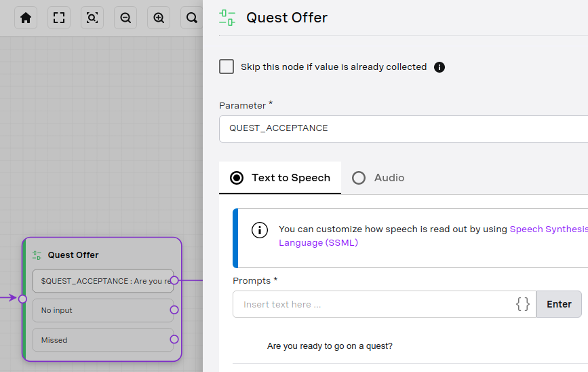Click the No input row in node
This screenshot has width=588, height=372.
pos(103,310)
